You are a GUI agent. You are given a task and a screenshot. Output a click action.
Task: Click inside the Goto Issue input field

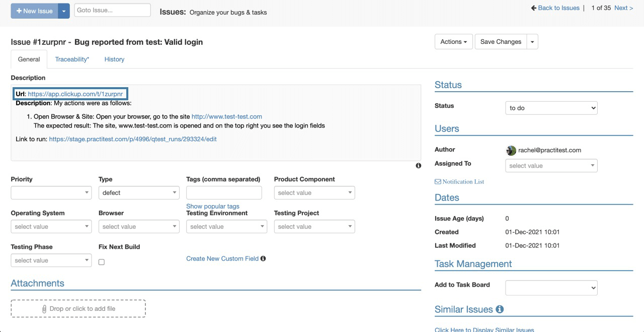click(112, 10)
